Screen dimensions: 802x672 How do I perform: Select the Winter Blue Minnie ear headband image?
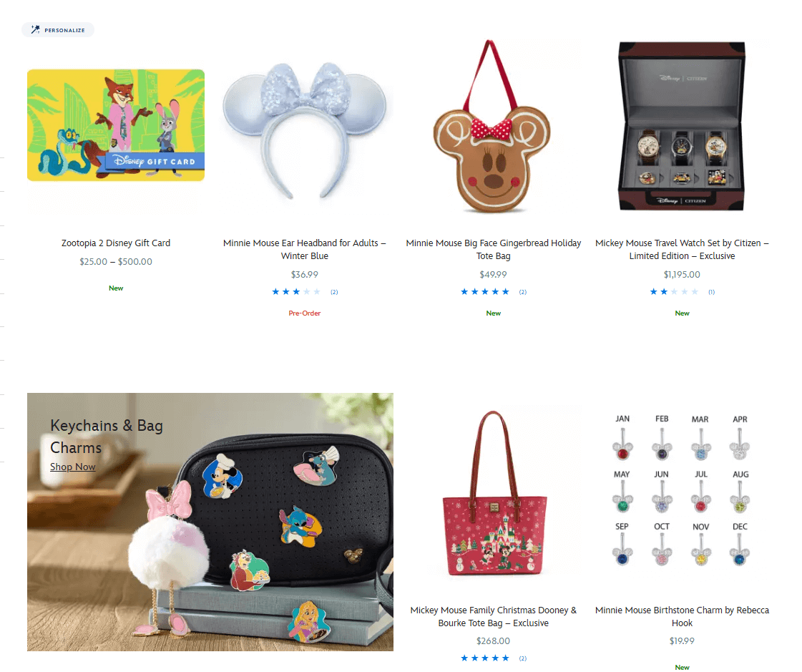tap(305, 130)
